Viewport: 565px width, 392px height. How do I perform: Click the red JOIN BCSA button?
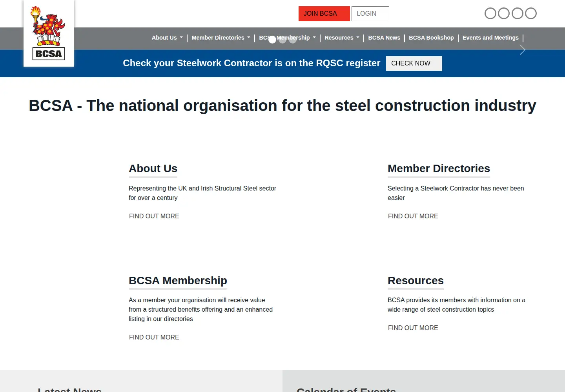click(x=324, y=14)
